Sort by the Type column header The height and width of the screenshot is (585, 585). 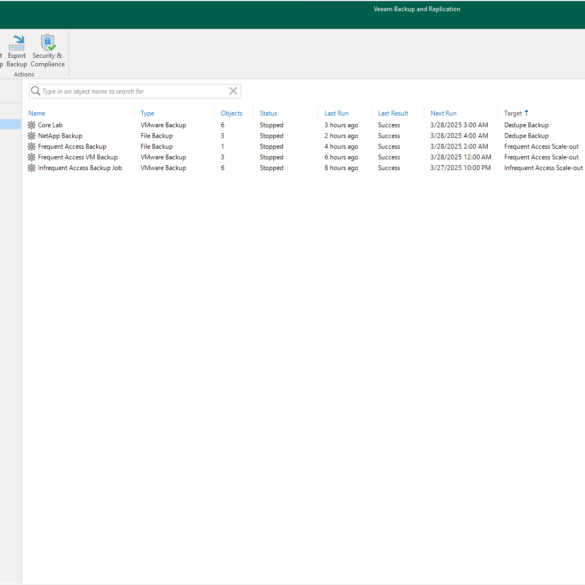[147, 113]
